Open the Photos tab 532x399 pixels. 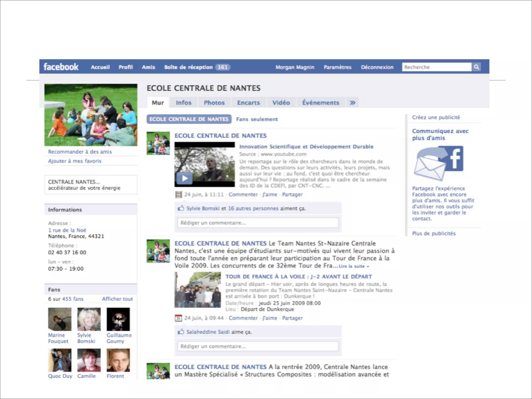pyautogui.click(x=214, y=103)
